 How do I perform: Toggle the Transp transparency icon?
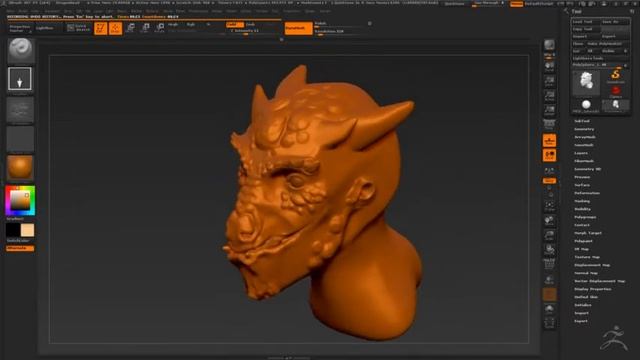(549, 280)
